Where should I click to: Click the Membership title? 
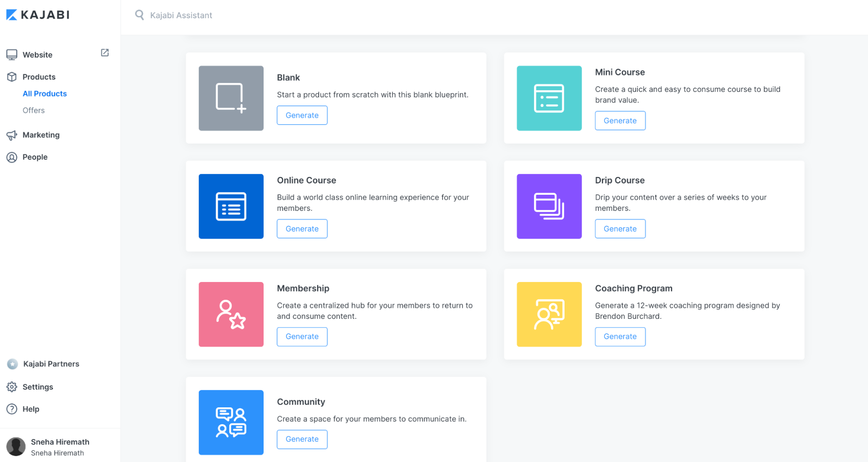303,288
